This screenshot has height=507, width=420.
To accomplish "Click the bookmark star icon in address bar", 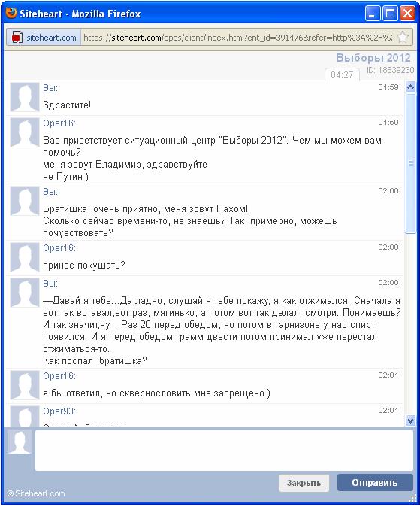I will tap(403, 38).
